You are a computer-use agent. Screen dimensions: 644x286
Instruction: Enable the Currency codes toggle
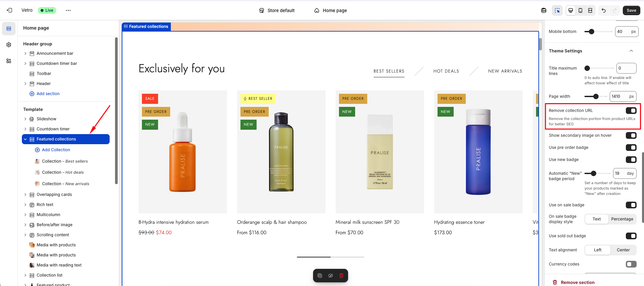(631, 264)
